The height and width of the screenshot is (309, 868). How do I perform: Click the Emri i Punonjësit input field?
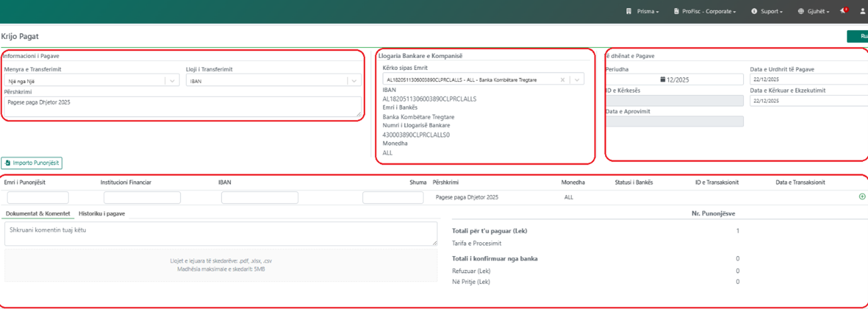(x=38, y=197)
